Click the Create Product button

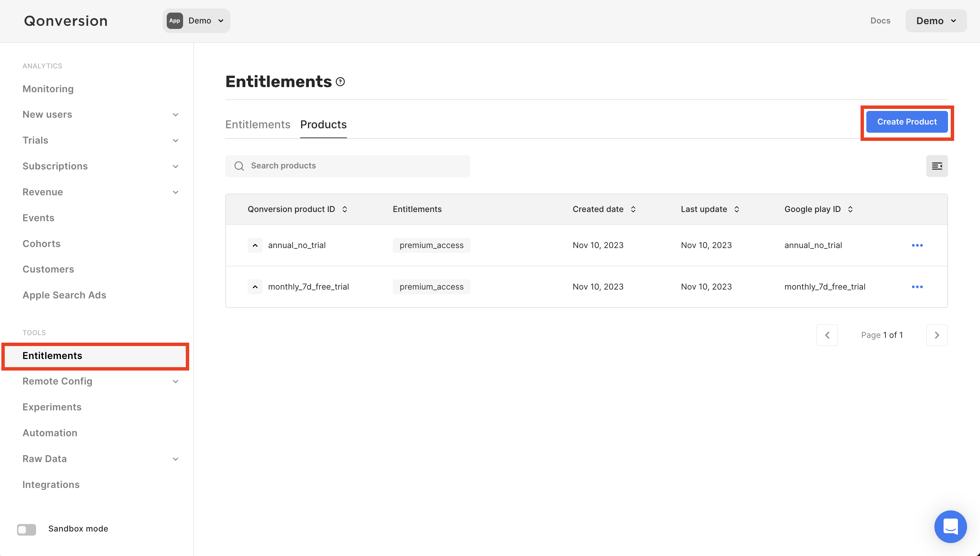point(907,122)
